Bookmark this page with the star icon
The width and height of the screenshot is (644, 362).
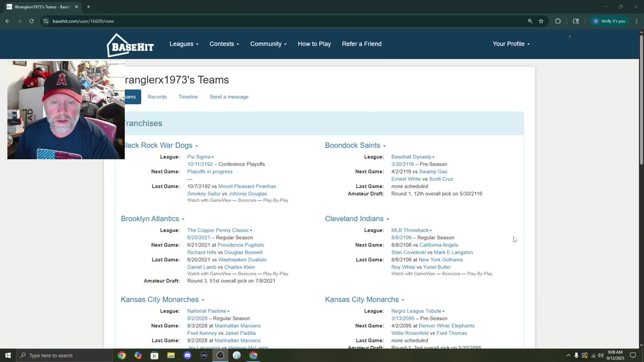(x=541, y=21)
